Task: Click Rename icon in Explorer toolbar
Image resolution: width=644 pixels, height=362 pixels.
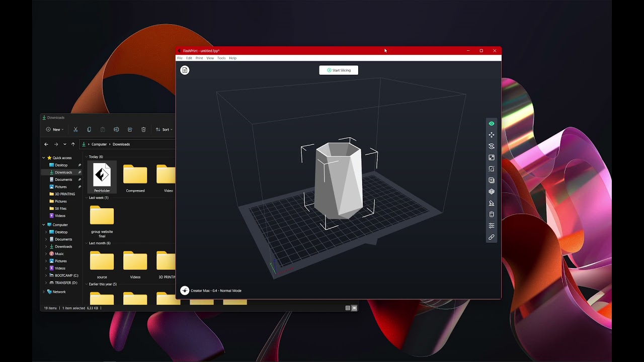Action: point(116,130)
